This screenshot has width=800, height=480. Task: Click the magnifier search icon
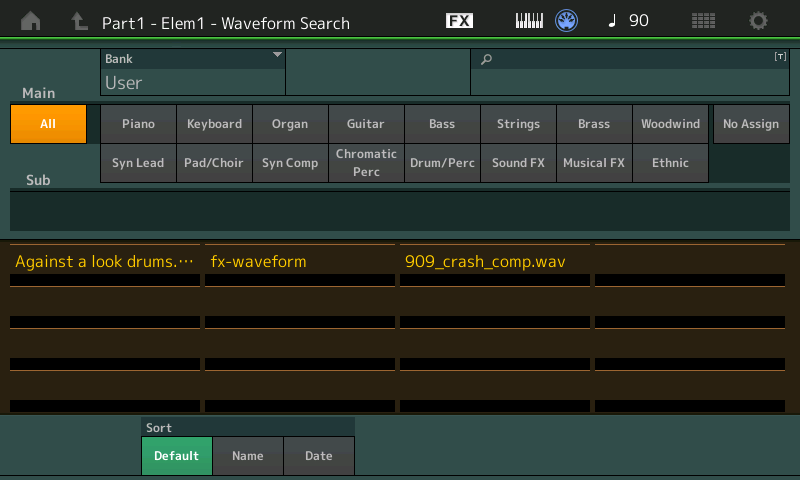487,60
